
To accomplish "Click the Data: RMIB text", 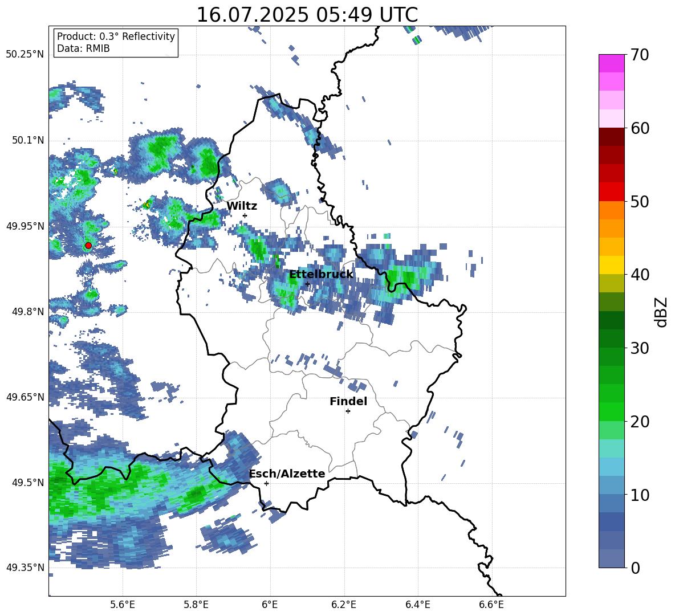I will point(83,48).
